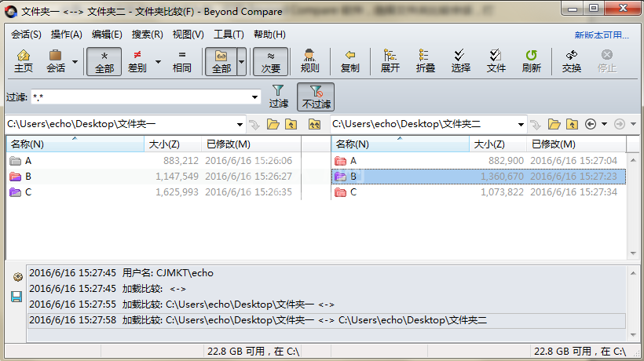644x361 pixels.
Task: Open the 编辑(E) menu
Action: coord(107,35)
